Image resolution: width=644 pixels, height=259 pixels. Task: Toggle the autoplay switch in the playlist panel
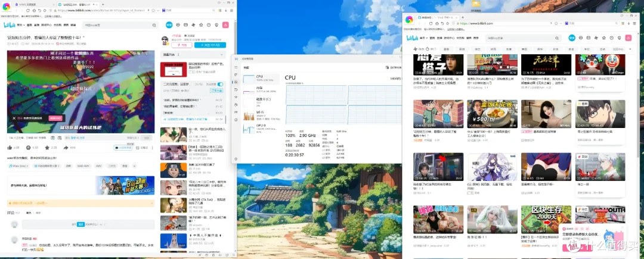pyautogui.click(x=220, y=84)
